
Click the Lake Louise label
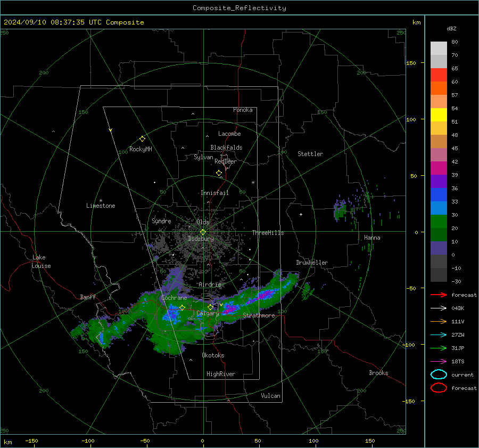pyautogui.click(x=41, y=262)
